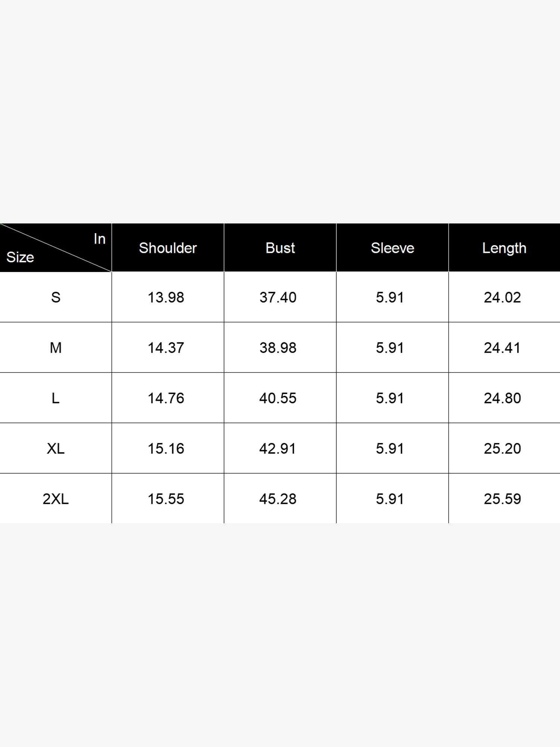This screenshot has height=747, width=560.
Task: Click the sleeve value in the 2XL row
Action: (x=390, y=499)
